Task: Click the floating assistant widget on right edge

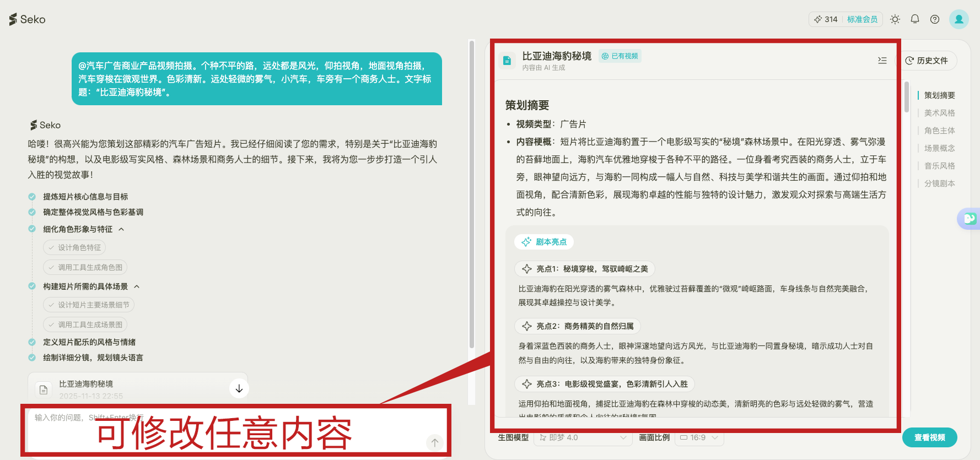Action: click(970, 219)
